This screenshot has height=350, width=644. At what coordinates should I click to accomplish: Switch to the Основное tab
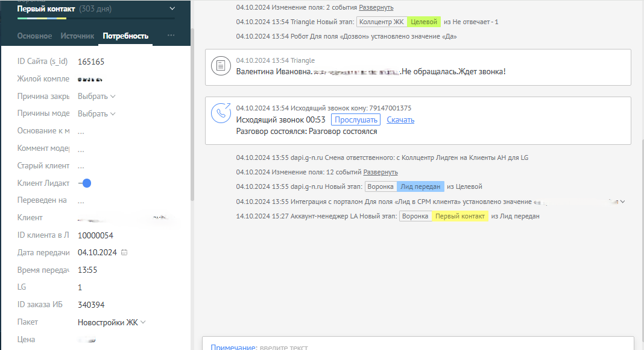point(34,36)
